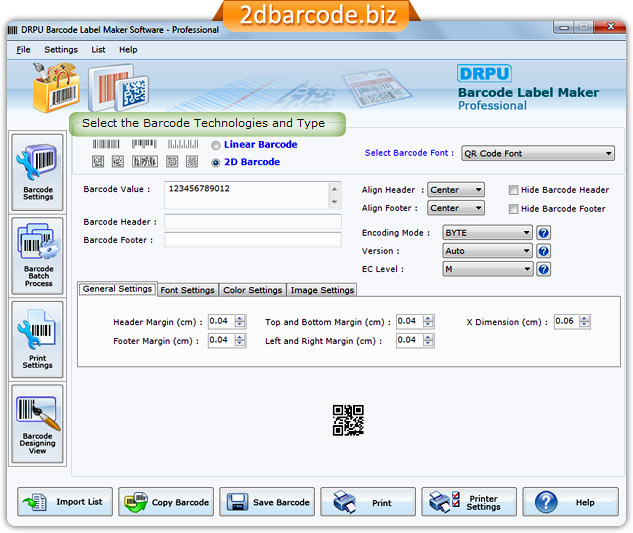
Task: Click the Print button
Action: (x=368, y=502)
